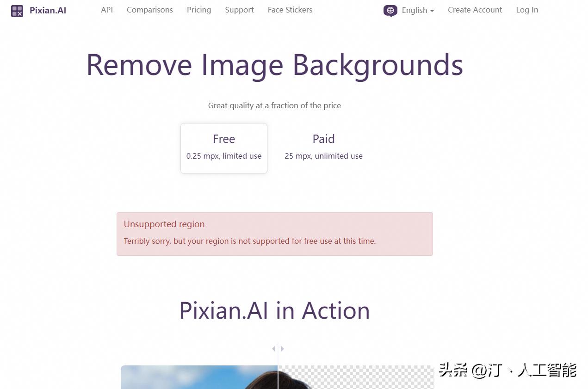Viewport: 588px width, 389px height.
Task: Click the globe language icon
Action: pyautogui.click(x=390, y=10)
